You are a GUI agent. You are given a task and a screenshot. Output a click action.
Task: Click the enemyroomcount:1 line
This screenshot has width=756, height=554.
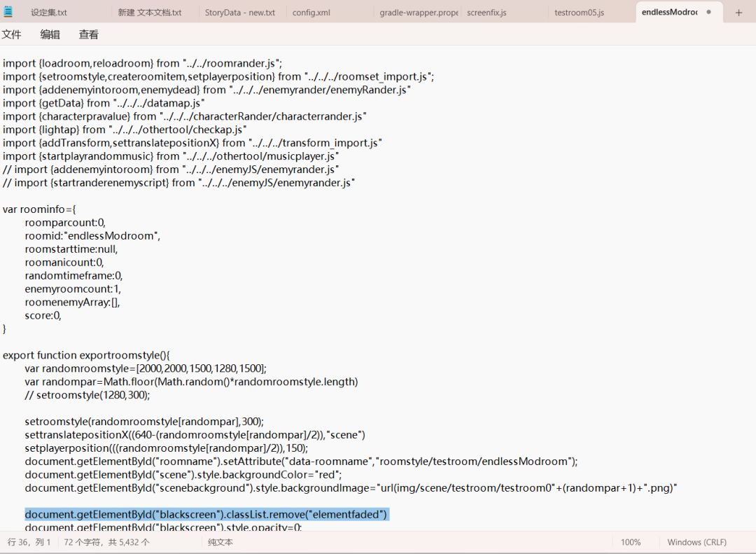pyautogui.click(x=73, y=289)
